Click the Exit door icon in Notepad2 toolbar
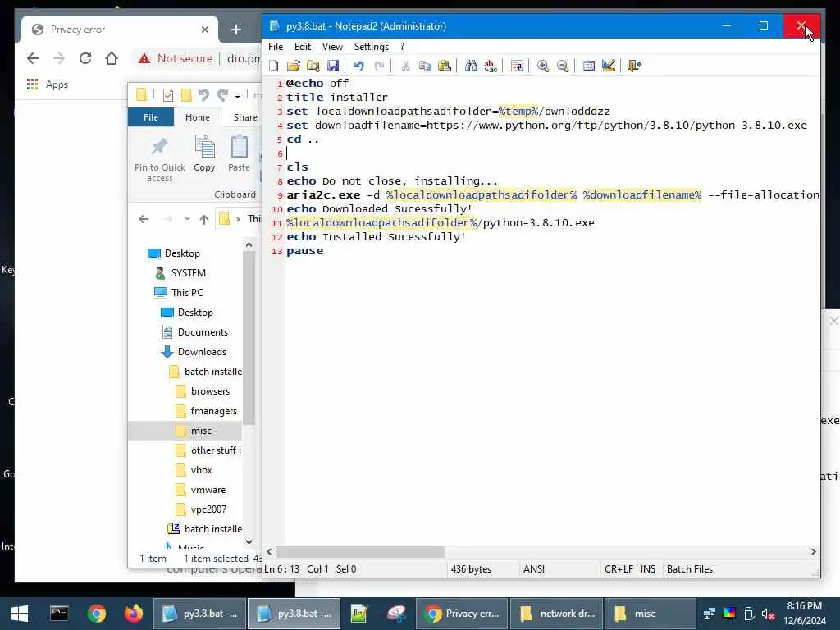This screenshot has width=840, height=630. [x=635, y=66]
